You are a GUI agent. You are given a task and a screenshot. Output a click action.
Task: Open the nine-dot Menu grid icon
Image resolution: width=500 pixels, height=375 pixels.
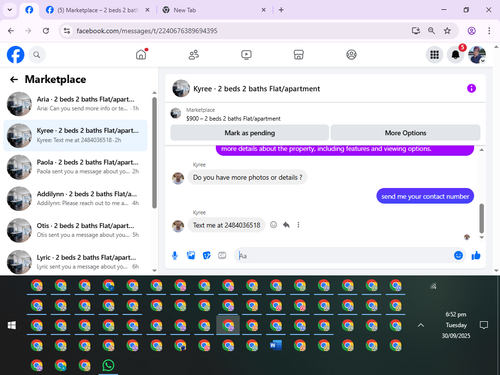click(434, 55)
